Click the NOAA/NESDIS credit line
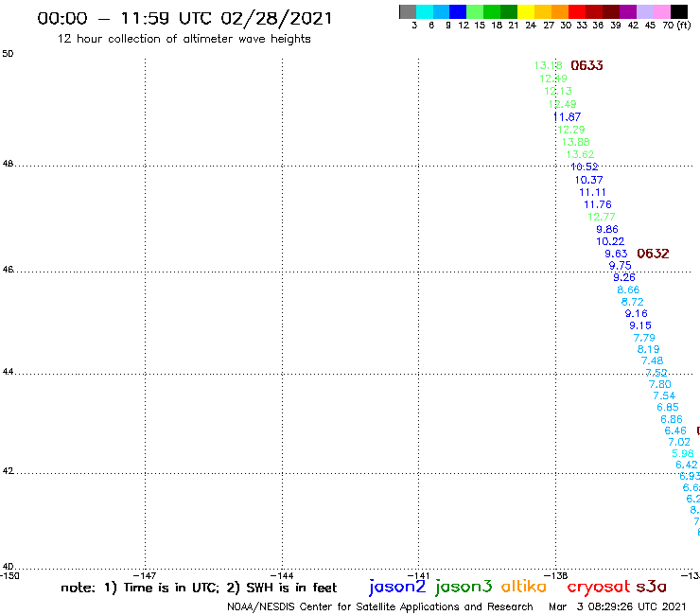This screenshot has height=615, width=700. (x=380, y=607)
